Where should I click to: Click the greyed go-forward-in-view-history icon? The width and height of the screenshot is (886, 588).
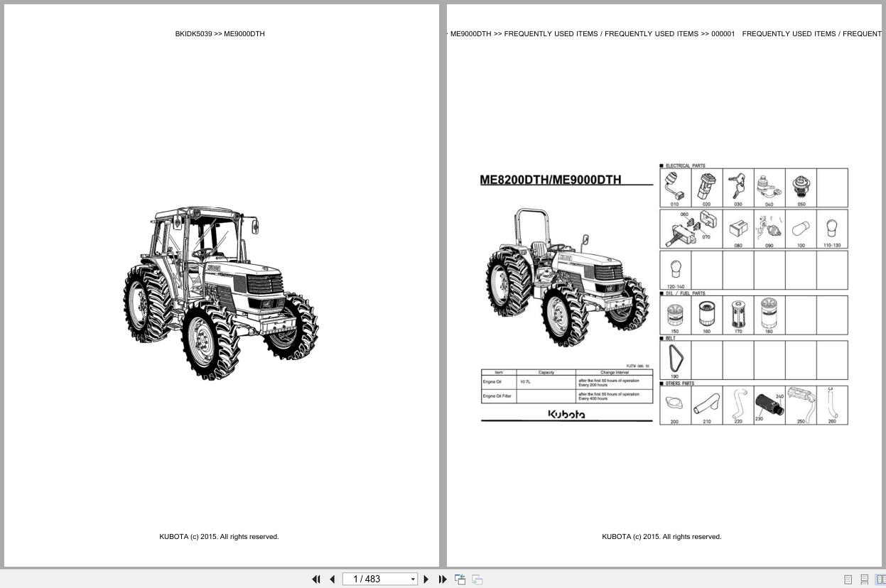click(x=477, y=579)
